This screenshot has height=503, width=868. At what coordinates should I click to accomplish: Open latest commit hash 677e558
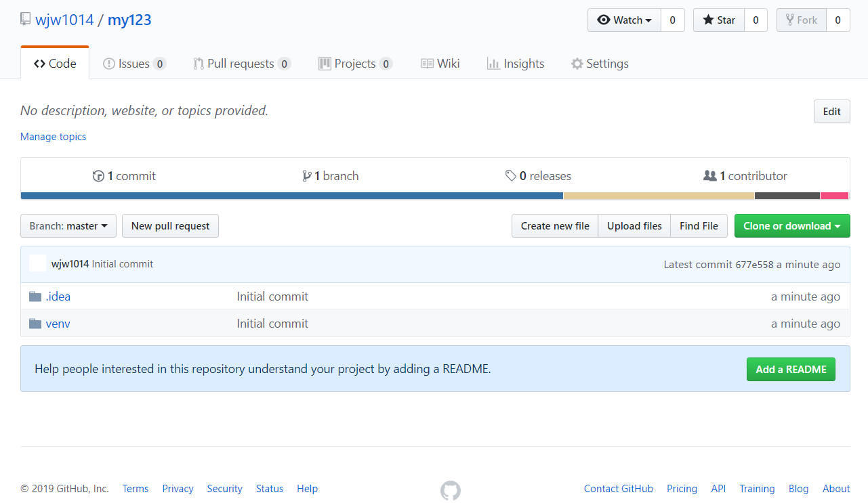(x=754, y=265)
